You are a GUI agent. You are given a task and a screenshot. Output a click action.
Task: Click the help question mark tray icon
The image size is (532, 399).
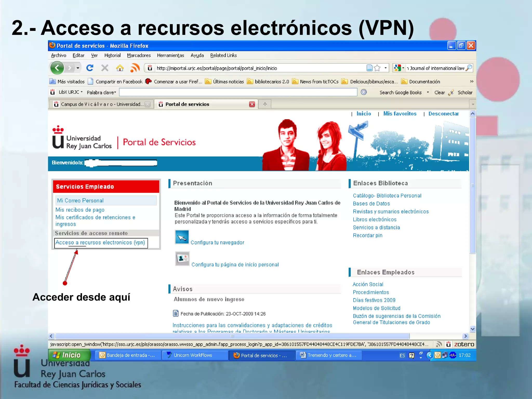tap(412, 355)
